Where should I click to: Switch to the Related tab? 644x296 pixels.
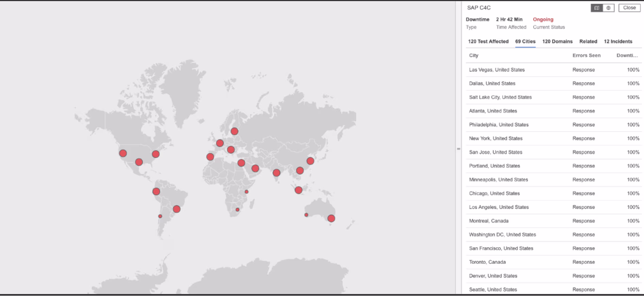(x=588, y=41)
